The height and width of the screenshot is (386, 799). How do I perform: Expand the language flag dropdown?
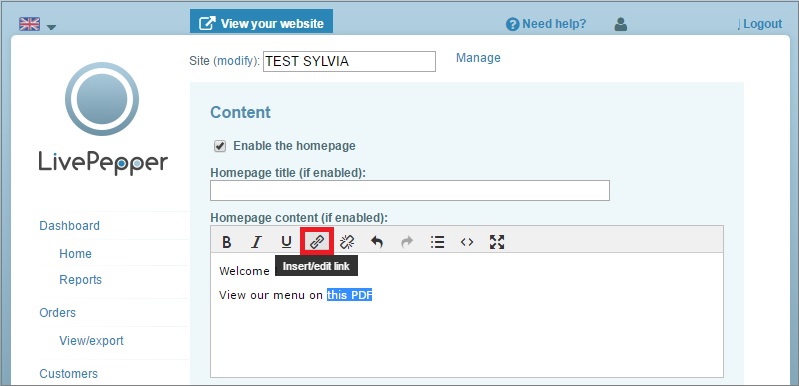[37, 24]
